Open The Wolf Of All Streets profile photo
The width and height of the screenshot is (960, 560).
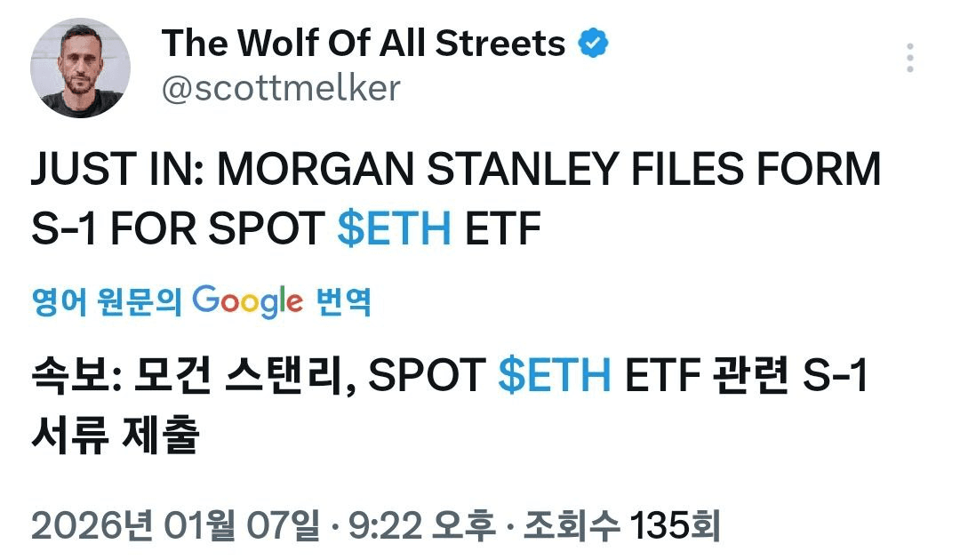pos(80,68)
